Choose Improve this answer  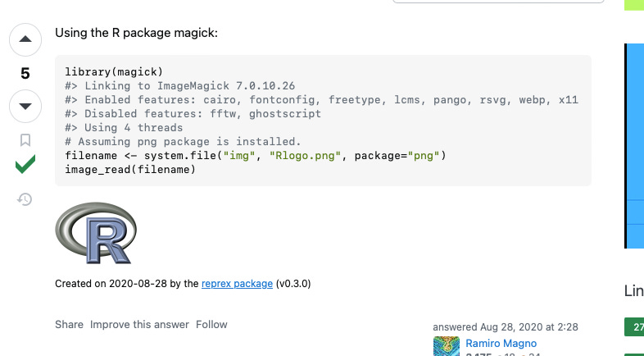[139, 325]
